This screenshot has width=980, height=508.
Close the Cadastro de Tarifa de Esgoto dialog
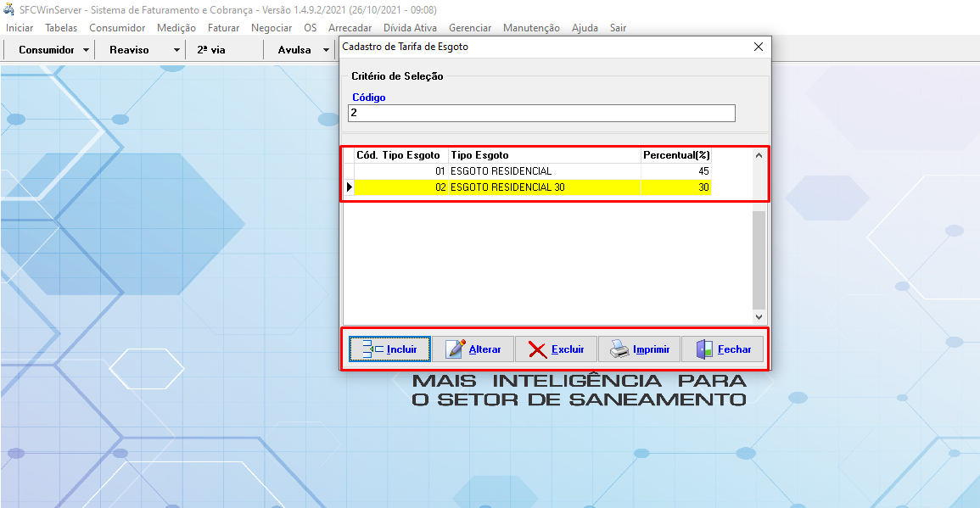(x=759, y=47)
